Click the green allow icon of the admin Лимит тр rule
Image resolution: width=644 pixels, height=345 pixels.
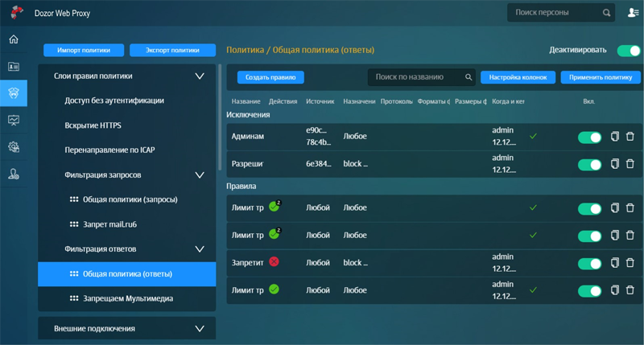(x=274, y=290)
